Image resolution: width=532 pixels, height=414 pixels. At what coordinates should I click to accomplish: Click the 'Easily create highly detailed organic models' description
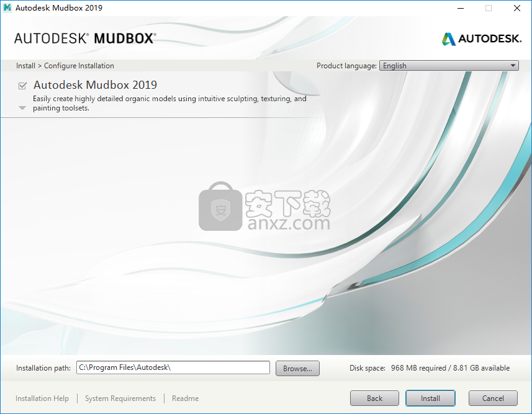169,103
